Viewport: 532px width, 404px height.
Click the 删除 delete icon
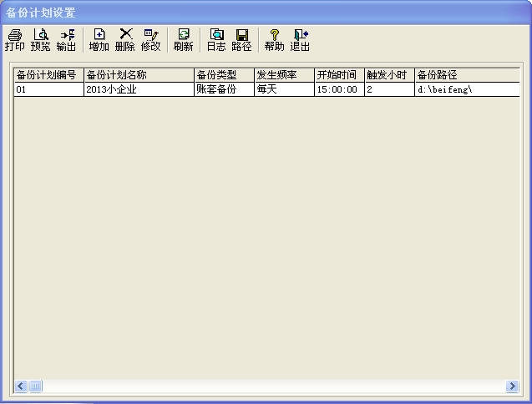tap(125, 40)
